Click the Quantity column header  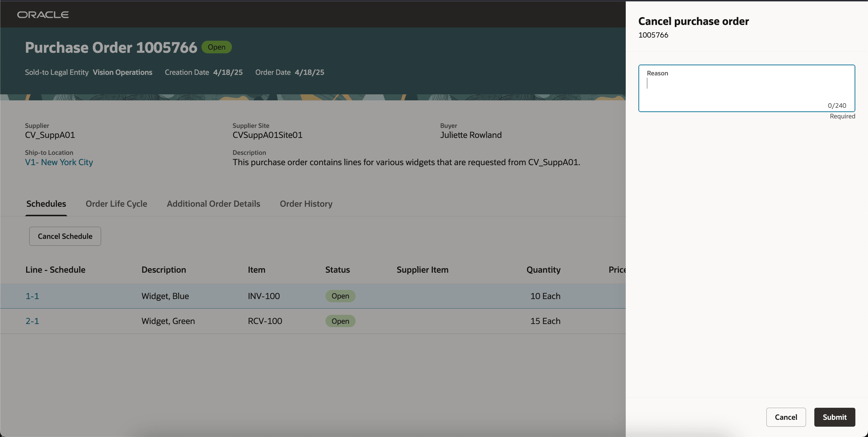543,270
